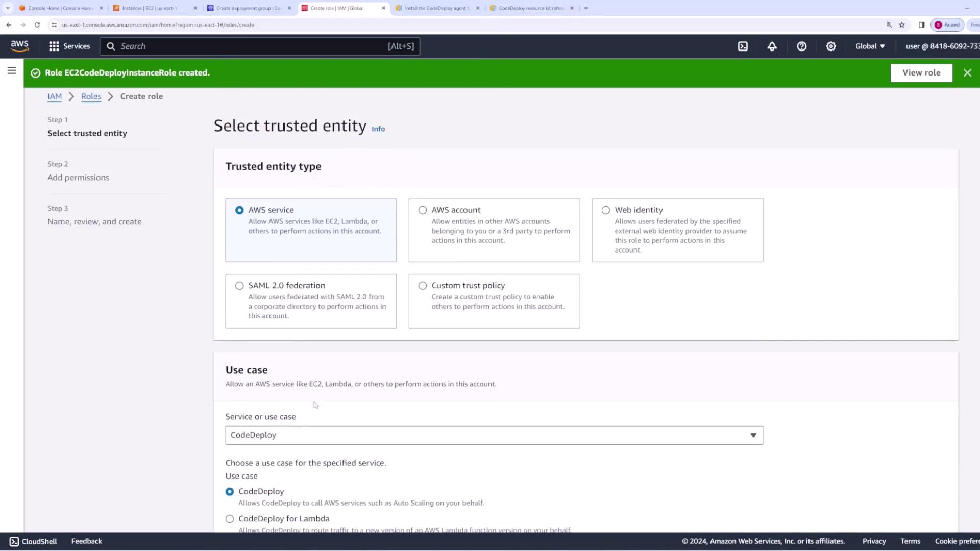Switch to the Instances EC2 browser tab
Screen dimensions: 980x551
pyautogui.click(x=150, y=8)
